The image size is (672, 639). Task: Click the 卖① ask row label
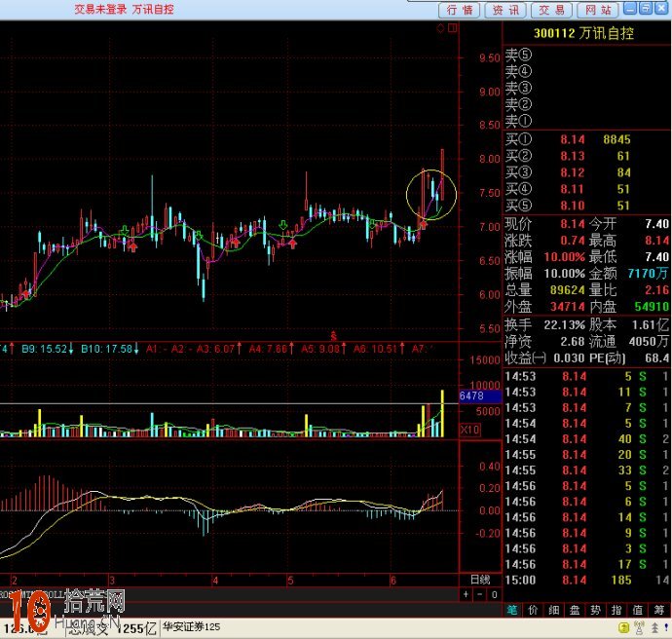(x=518, y=121)
